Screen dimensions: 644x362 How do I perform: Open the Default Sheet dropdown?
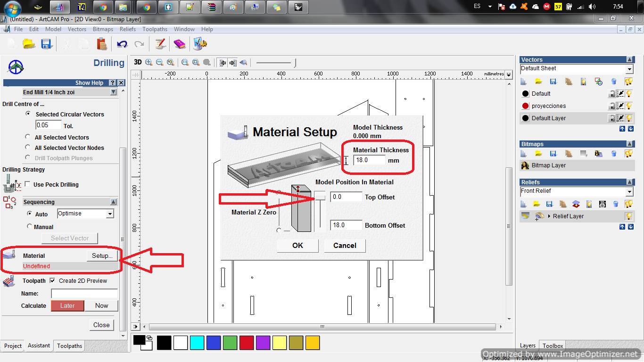click(x=629, y=69)
